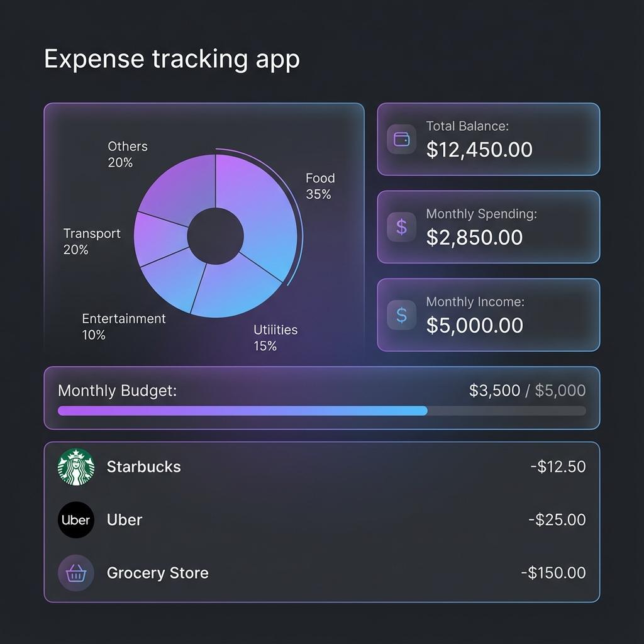Select the Uber logo icon
Image resolution: width=644 pixels, height=644 pixels.
click(x=75, y=520)
